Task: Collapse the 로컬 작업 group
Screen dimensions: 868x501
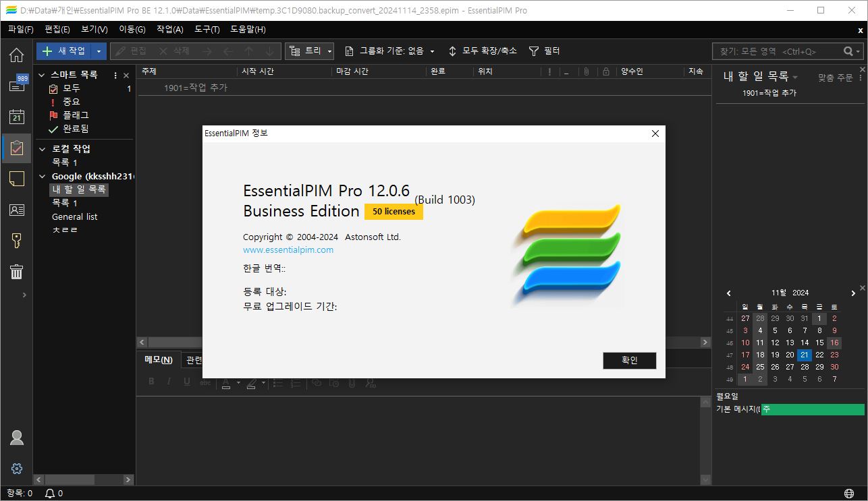Action: point(42,149)
